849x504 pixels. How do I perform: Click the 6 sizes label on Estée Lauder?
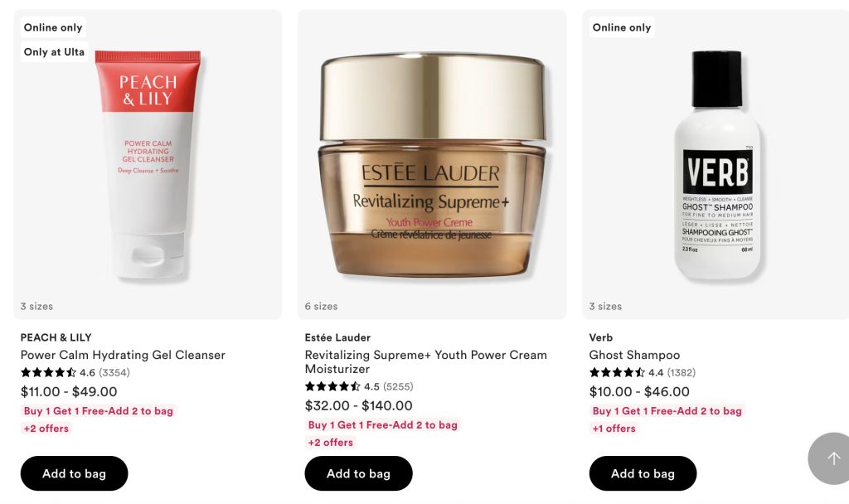pos(321,307)
